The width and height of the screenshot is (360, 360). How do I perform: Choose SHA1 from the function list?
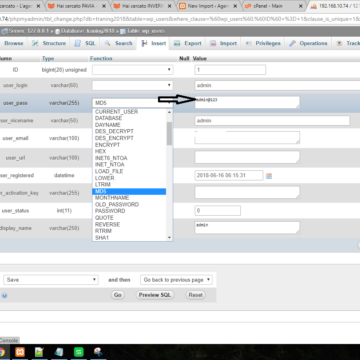129,238
